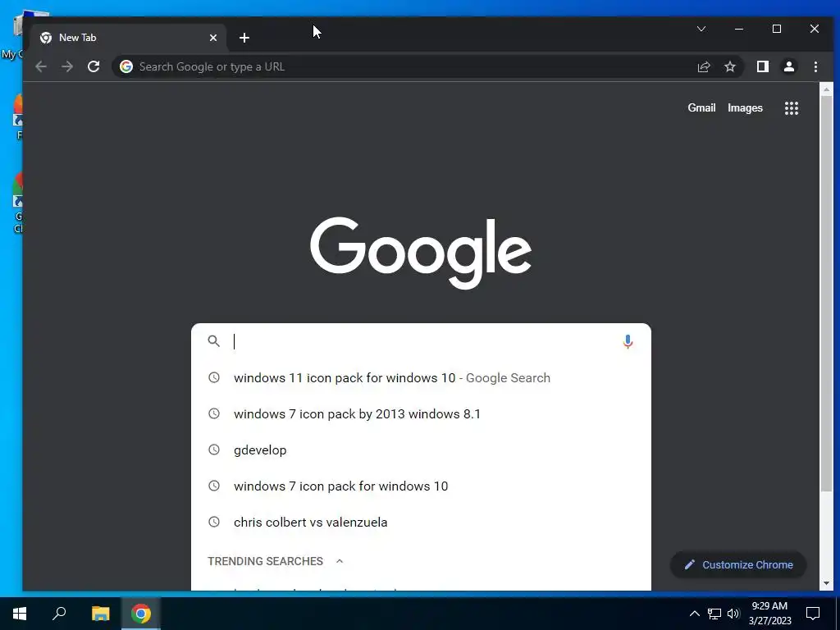Screen dimensions: 840x630
Task: Click the scrollbar down arrow
Action: pos(826,583)
